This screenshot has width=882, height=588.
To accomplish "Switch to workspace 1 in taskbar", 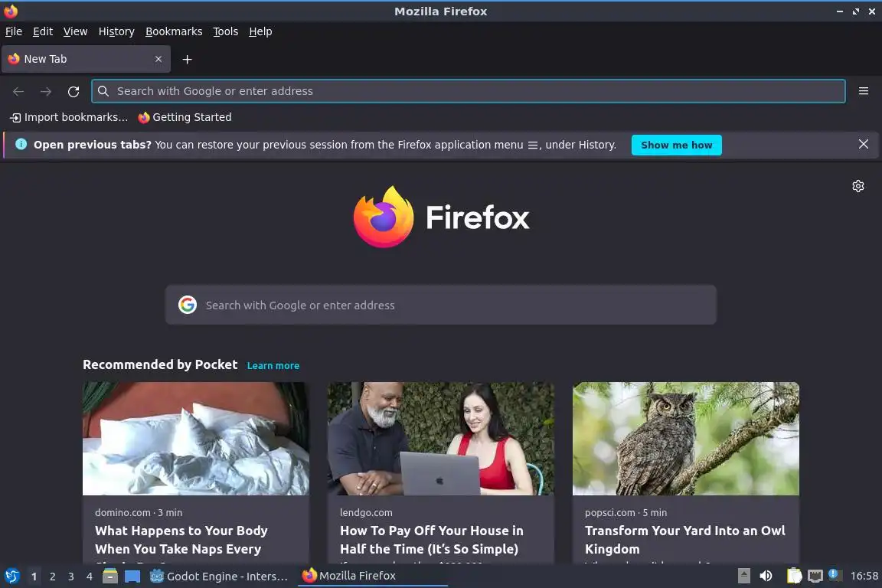I will [x=34, y=577].
